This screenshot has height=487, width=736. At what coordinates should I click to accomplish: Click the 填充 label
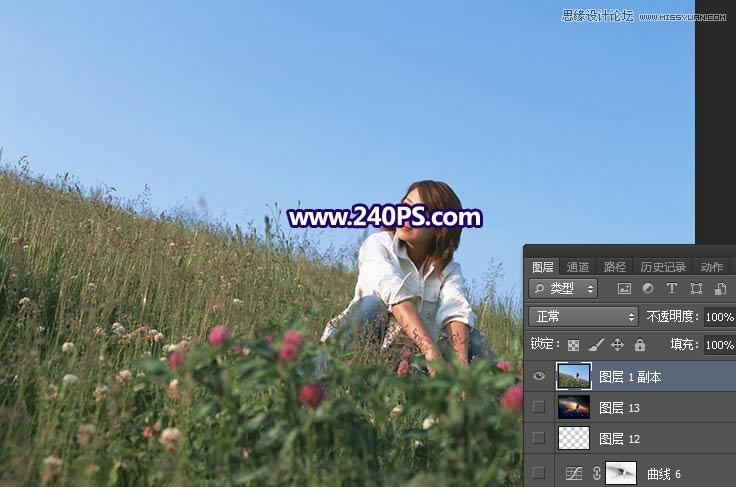tap(684, 345)
